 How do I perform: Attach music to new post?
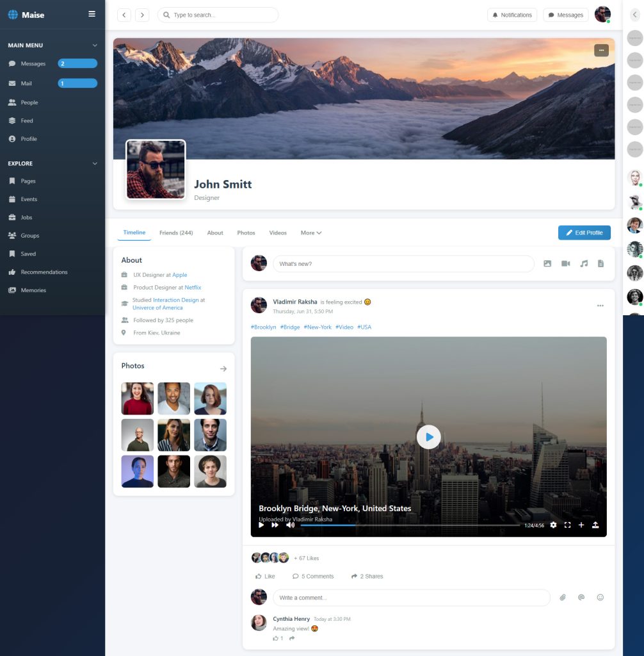tap(584, 263)
